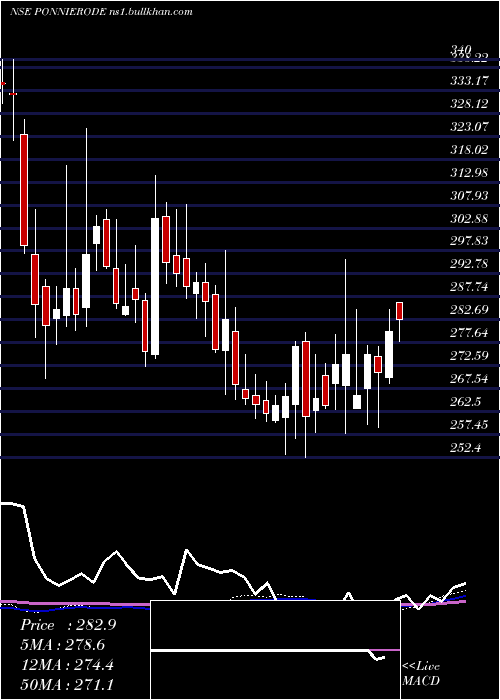Click the '50MA : 271.1' readout
The image size is (500, 700).
67,684
